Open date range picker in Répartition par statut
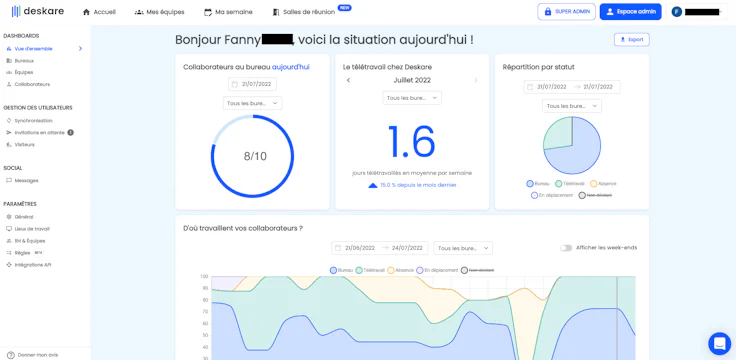The width and height of the screenshot is (736, 360). (x=572, y=87)
